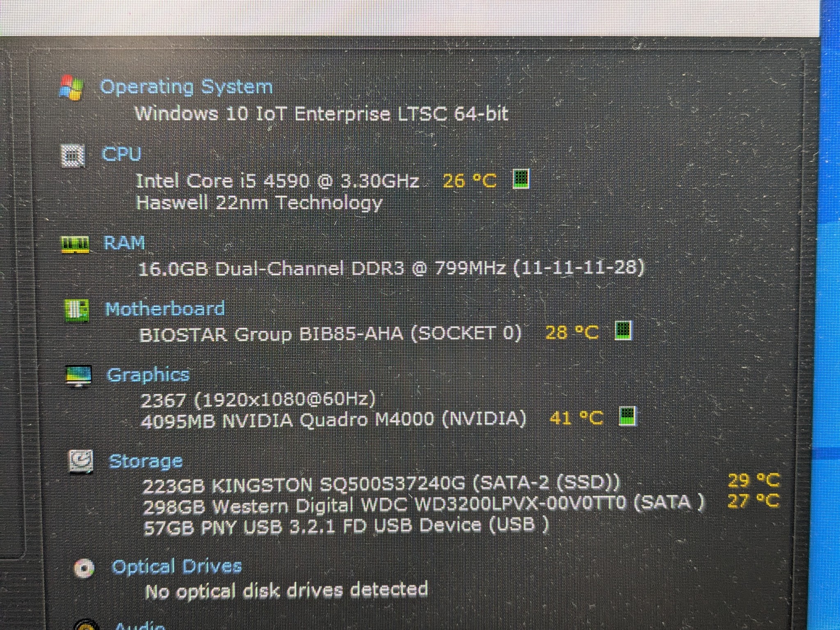840x630 pixels.
Task: Select '2367 (1920x1080@60Hz)' monitor line
Action: tap(258, 399)
